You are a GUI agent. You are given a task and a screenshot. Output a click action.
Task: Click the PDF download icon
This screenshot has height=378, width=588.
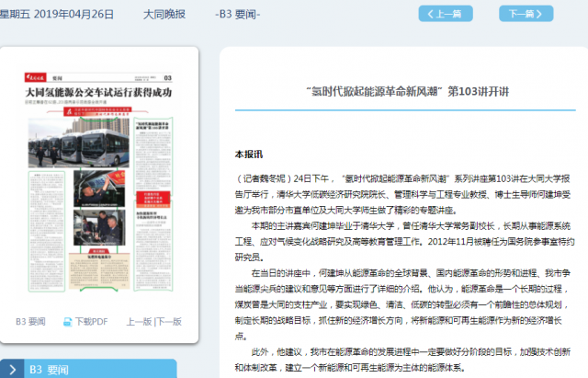point(67,322)
